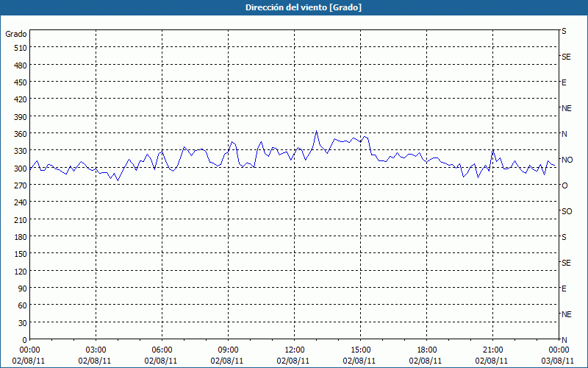
Task: Select the SO compass label on right axis
Action: click(x=567, y=212)
